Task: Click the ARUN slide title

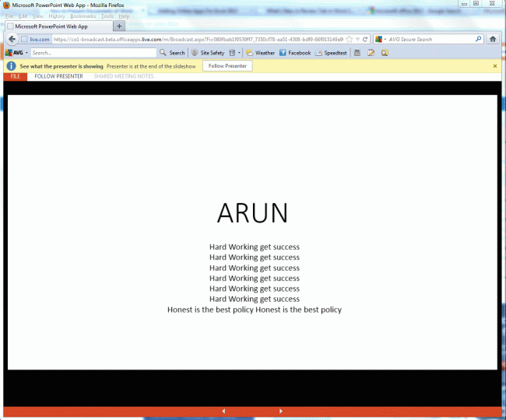Action: coord(252,213)
